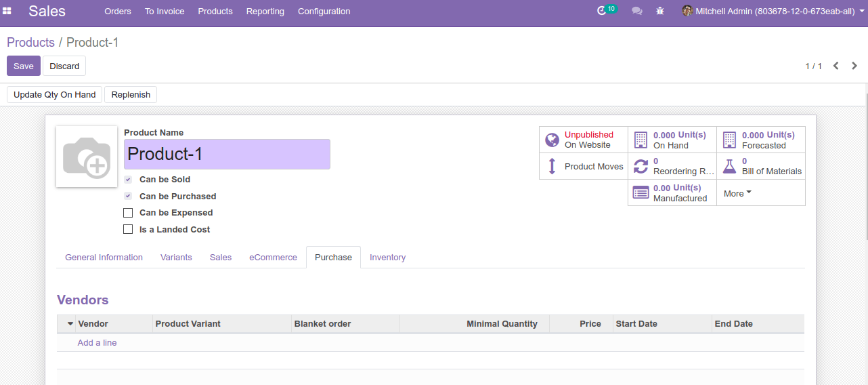Switch to eCommerce tab
868x385 pixels.
coord(273,258)
